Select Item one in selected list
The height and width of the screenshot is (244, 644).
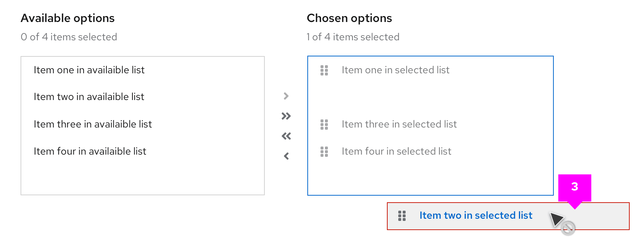pyautogui.click(x=395, y=70)
